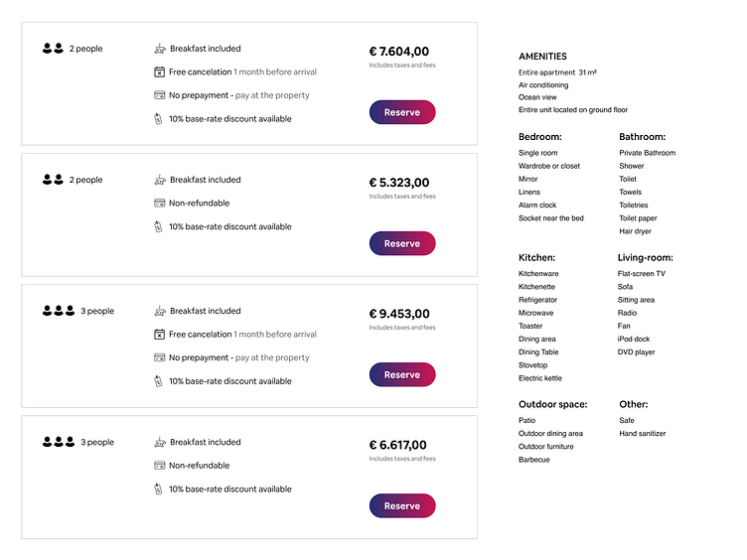Click free cancelation calendar icon in €9.453,00 offer
The height and width of the screenshot is (560, 747).
click(159, 335)
